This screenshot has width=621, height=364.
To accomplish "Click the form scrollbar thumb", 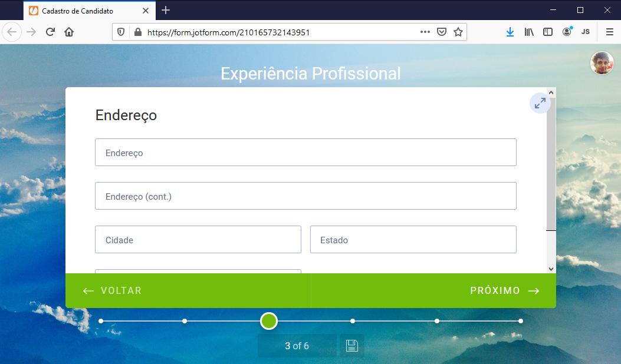I will point(551,164).
